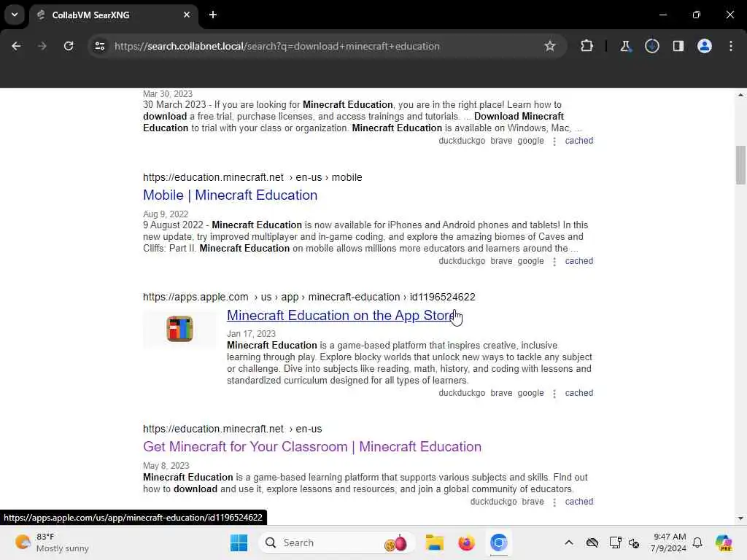Open File Explorer from taskbar
This screenshot has width=747, height=560.
coord(435,542)
